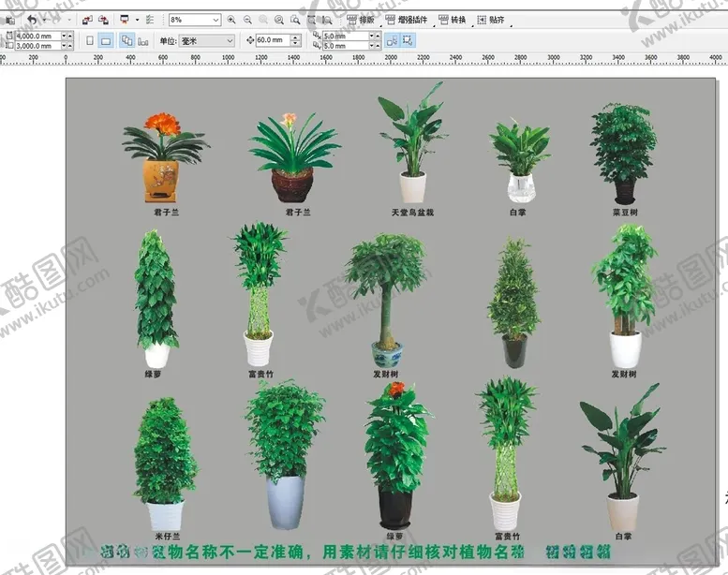Click the 1000 mark on horizontal ruler
728x575 pixels.
coord(228,57)
